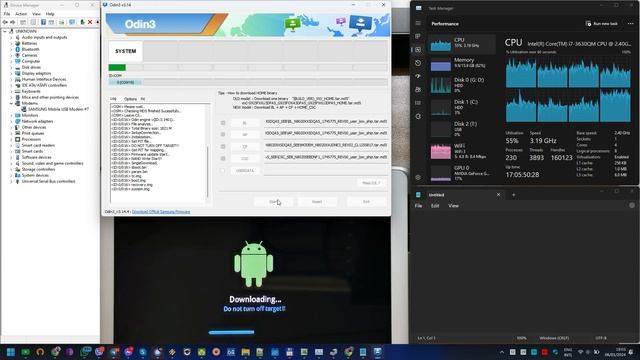
Task: Click Scan for hardware changes monitor icon
Action: click(x=72, y=22)
